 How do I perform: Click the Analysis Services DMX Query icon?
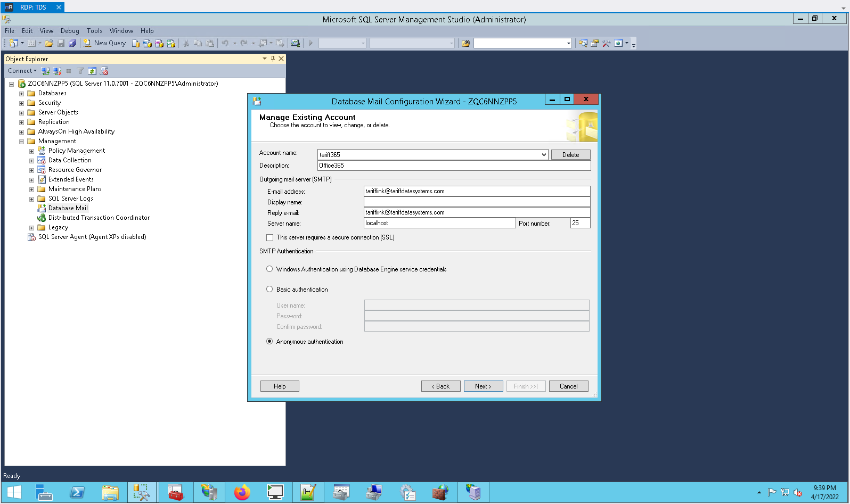tap(159, 43)
